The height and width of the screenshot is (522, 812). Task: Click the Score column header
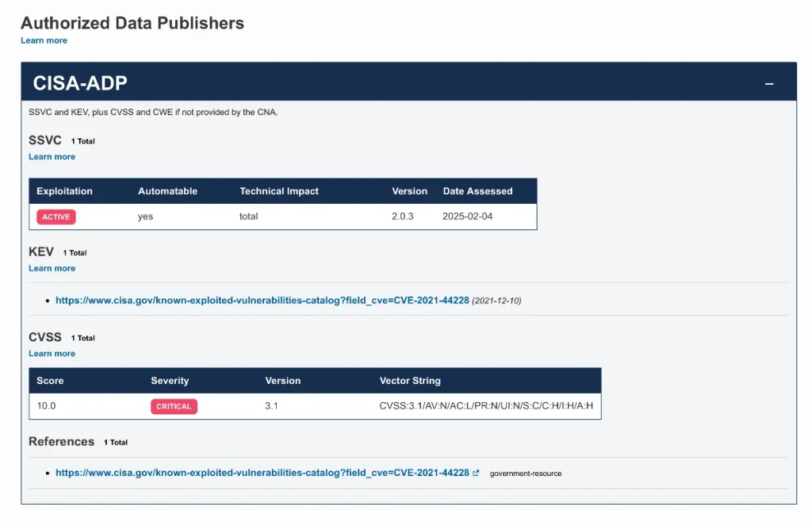(50, 381)
